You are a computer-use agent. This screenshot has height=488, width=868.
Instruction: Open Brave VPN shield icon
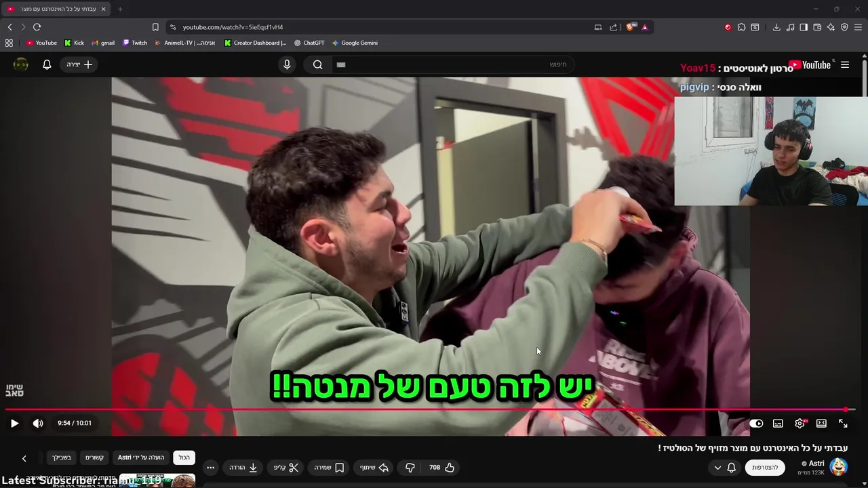pyautogui.click(x=844, y=27)
